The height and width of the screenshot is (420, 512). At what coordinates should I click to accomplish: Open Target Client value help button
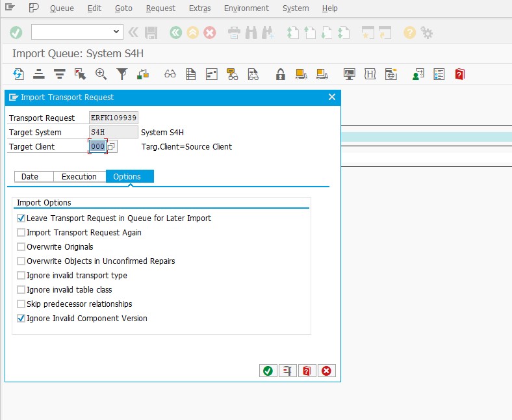click(112, 146)
